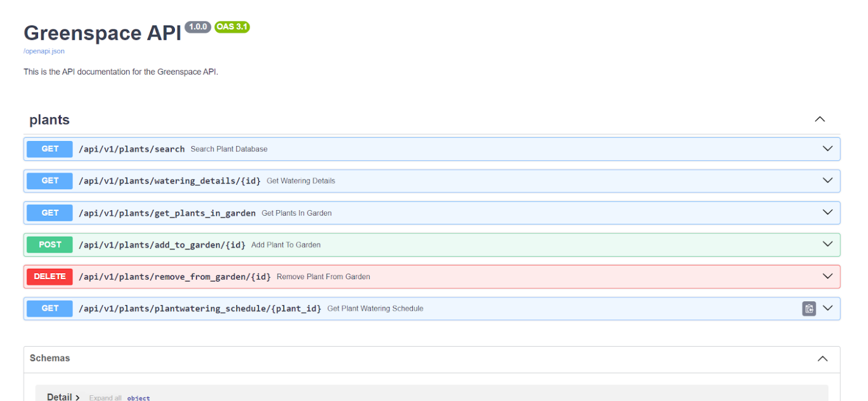The width and height of the screenshot is (868, 401).
Task: Copy the plantwatering_schedule path to clipboard
Action: 809,309
